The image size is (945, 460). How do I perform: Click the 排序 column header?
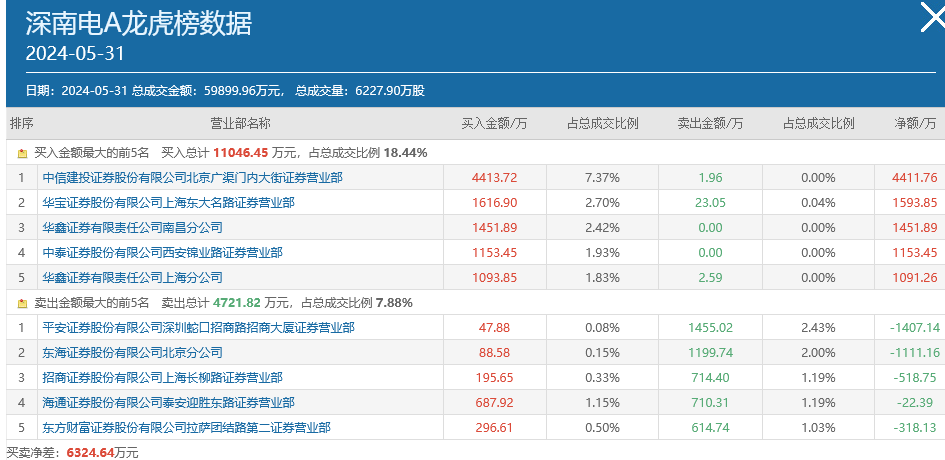(x=22, y=124)
